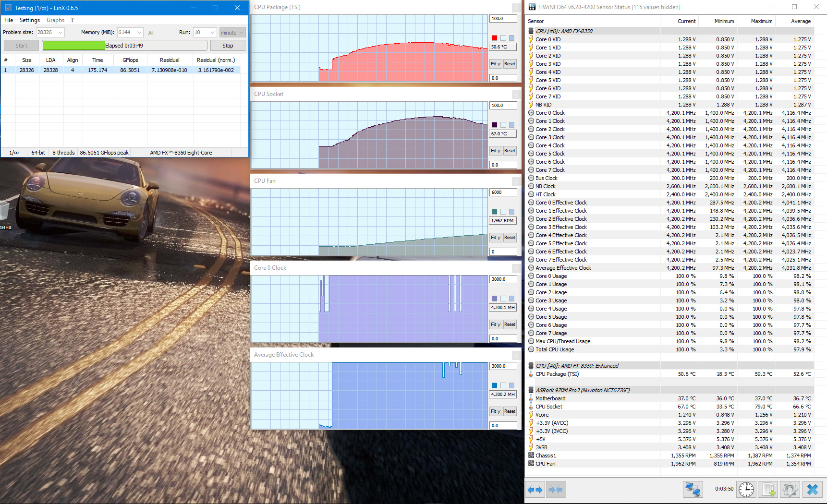Click the thermometer icon beside CPU Package (TSI) row
Screen dimensions: 827x504
tap(531, 374)
